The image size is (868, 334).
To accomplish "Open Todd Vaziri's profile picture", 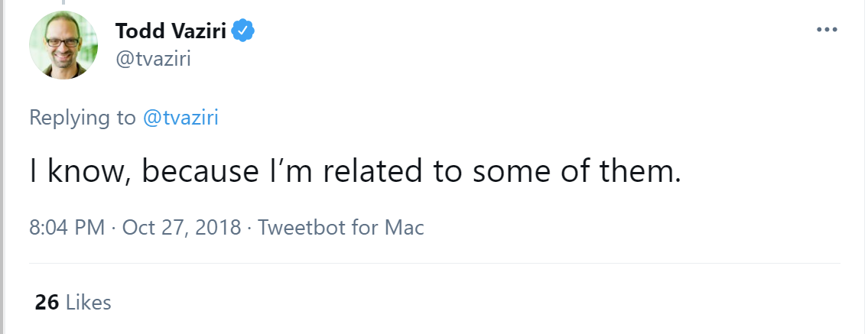I will [63, 45].
